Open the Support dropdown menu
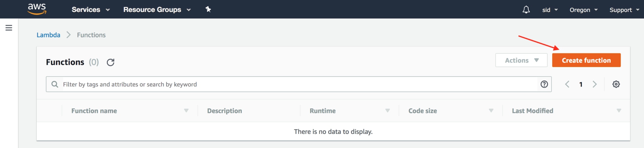644x148 pixels. click(x=624, y=10)
